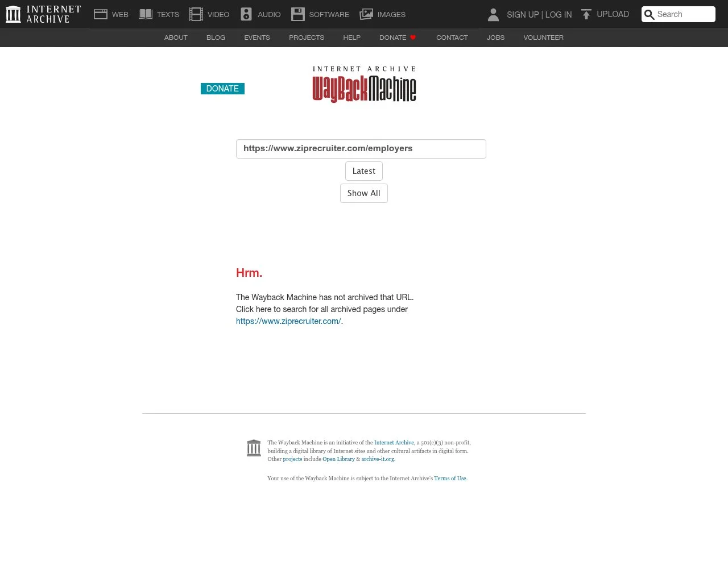
Task: Click the Software floppy disk icon
Action: point(298,14)
